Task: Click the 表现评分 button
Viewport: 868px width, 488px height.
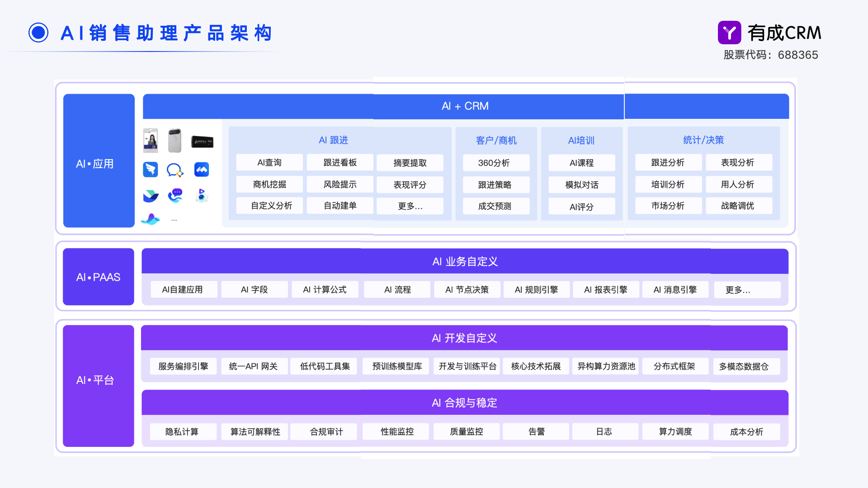Action: (410, 185)
